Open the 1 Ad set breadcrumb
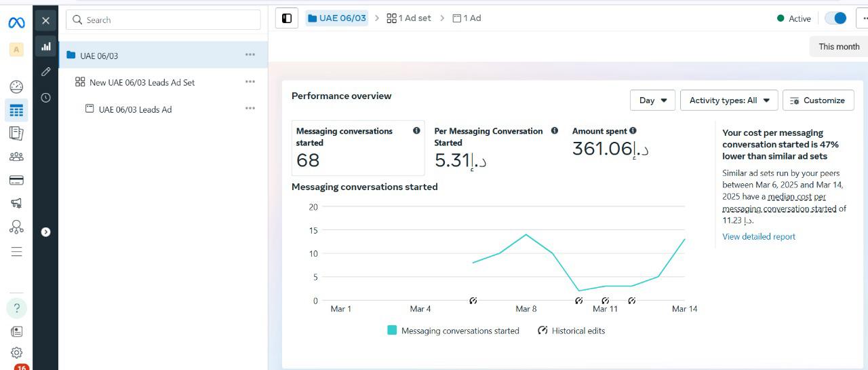The width and height of the screenshot is (868, 370). pyautogui.click(x=409, y=18)
